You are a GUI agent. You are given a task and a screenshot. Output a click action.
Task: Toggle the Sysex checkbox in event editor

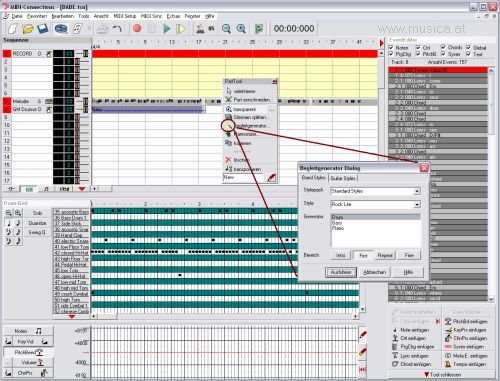(443, 54)
